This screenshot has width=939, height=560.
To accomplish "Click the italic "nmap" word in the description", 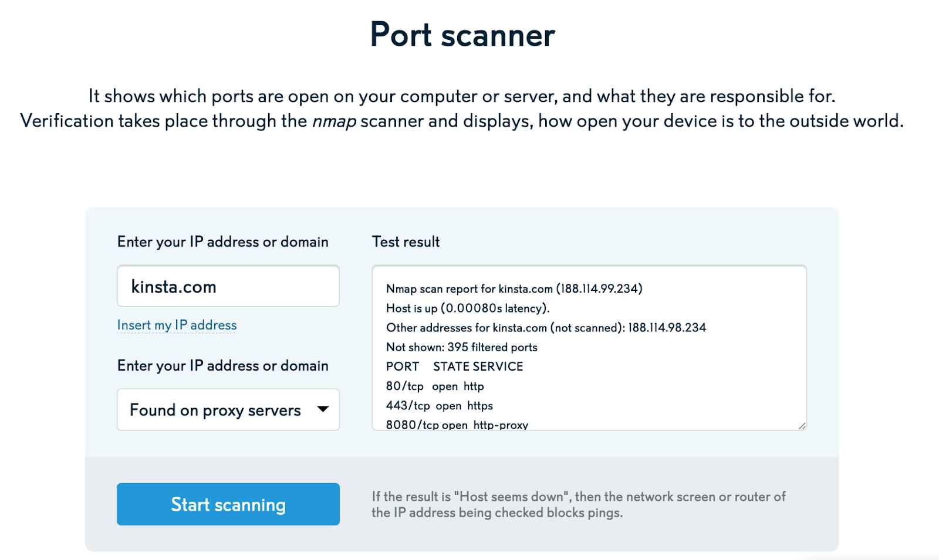I will tap(334, 121).
